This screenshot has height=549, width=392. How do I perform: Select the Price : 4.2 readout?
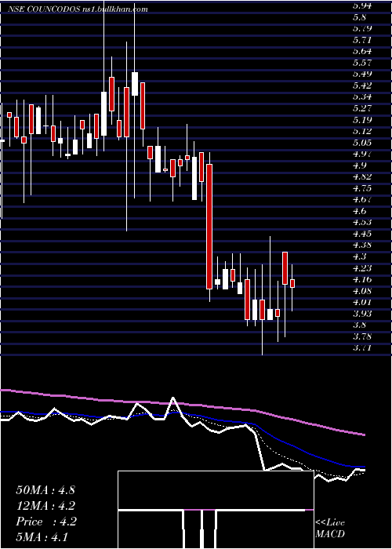[45, 522]
